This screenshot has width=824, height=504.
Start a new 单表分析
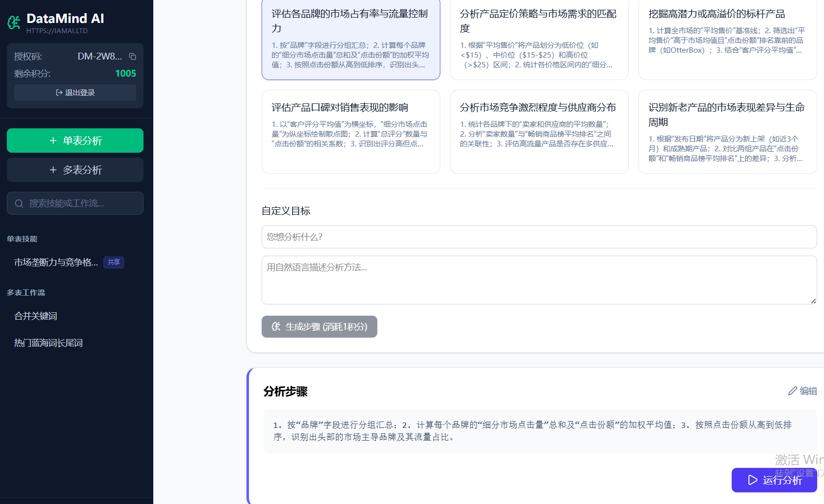pyautogui.click(x=75, y=141)
